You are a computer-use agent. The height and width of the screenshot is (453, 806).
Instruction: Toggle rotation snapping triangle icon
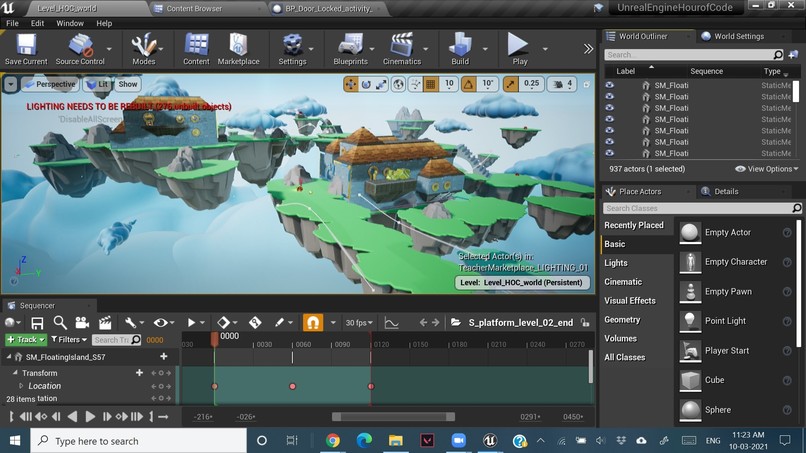[x=468, y=84]
